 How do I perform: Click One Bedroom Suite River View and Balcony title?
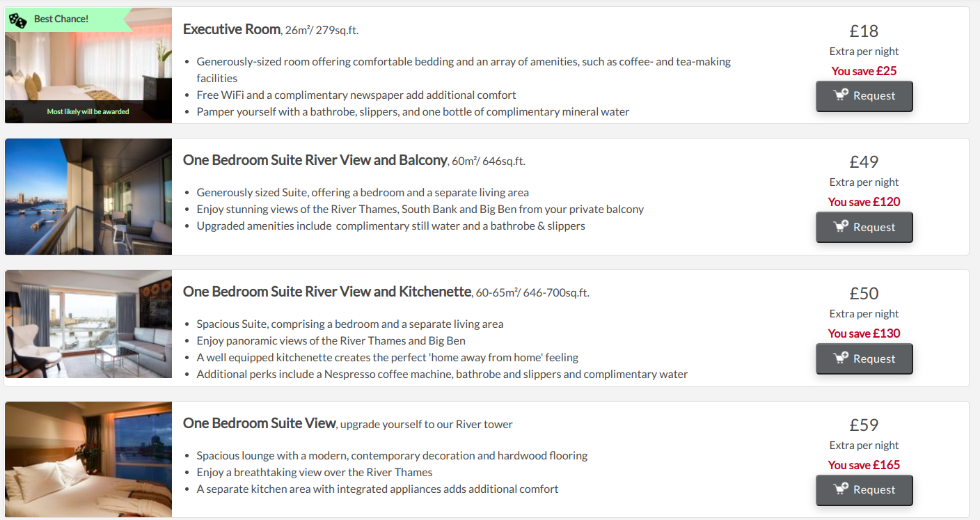pyautogui.click(x=315, y=160)
